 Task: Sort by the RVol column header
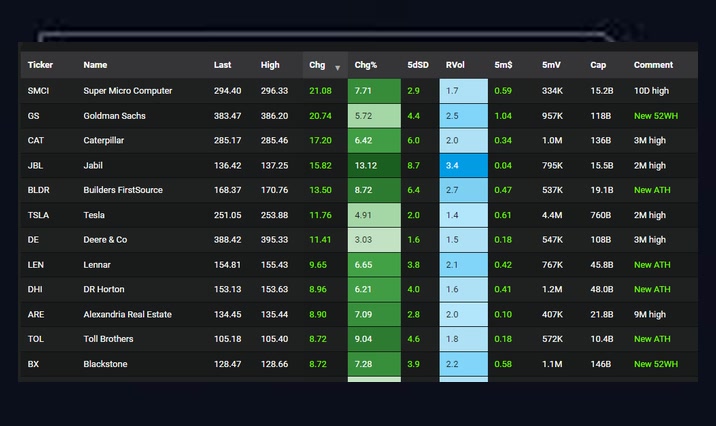[x=455, y=65]
